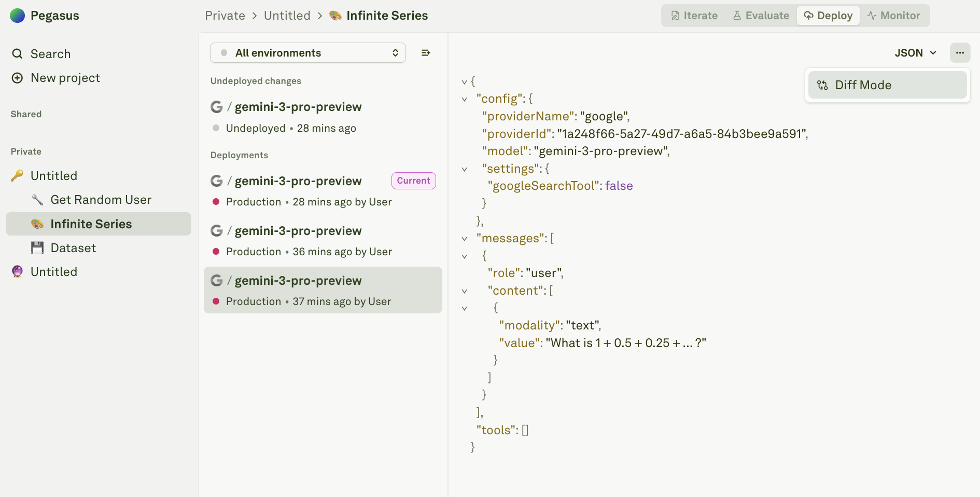Screen dimensions: 980x497
Task: Click the Monitor tab pulse icon
Action: (872, 16)
